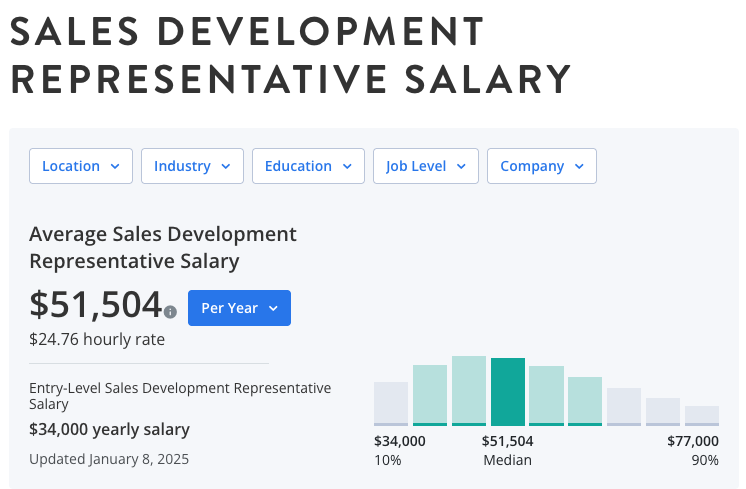Select the tallest light teal histogram bar

tap(469, 390)
